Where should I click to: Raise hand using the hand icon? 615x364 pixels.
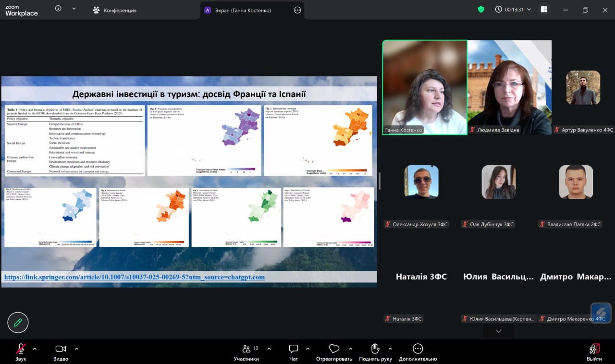click(375, 349)
